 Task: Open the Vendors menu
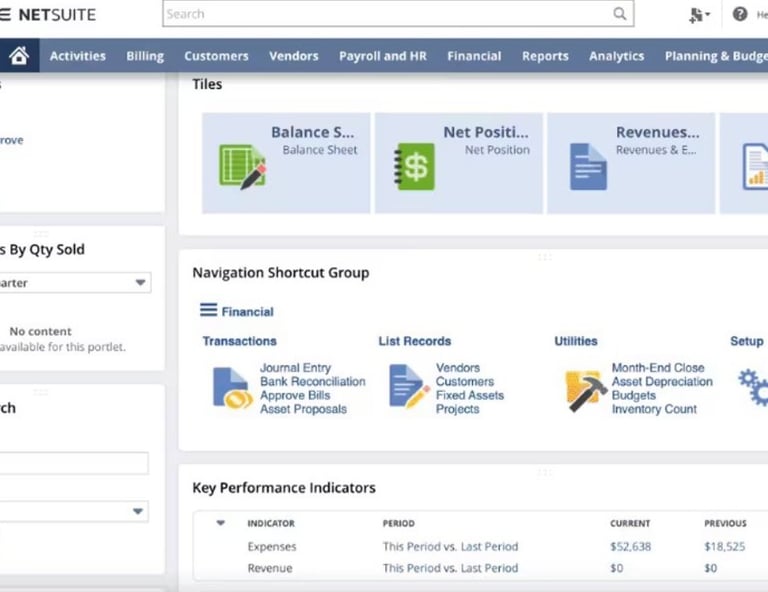pos(293,56)
